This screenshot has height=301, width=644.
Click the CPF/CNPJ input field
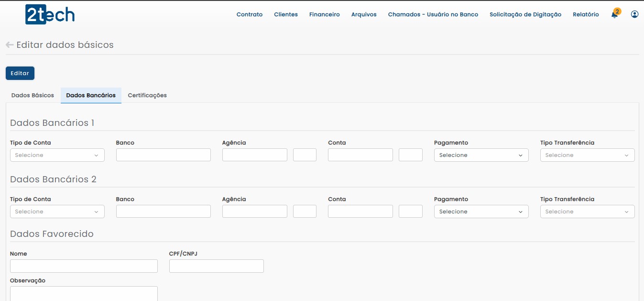coord(216,266)
